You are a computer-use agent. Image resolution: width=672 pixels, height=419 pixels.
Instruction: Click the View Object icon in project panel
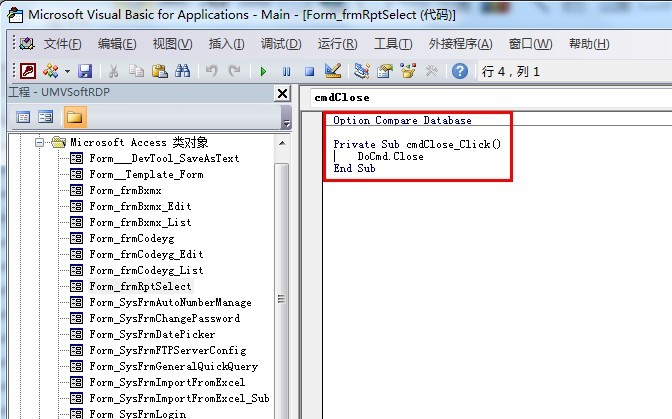click(x=45, y=117)
